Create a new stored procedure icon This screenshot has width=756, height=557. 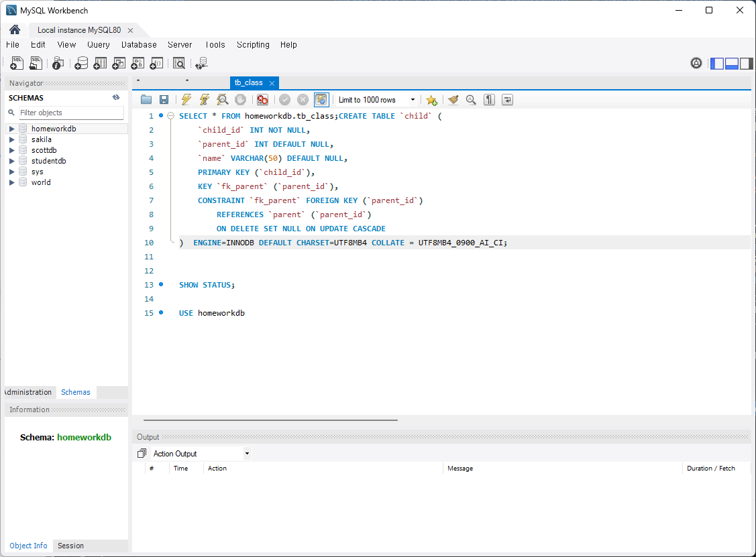tap(138, 63)
